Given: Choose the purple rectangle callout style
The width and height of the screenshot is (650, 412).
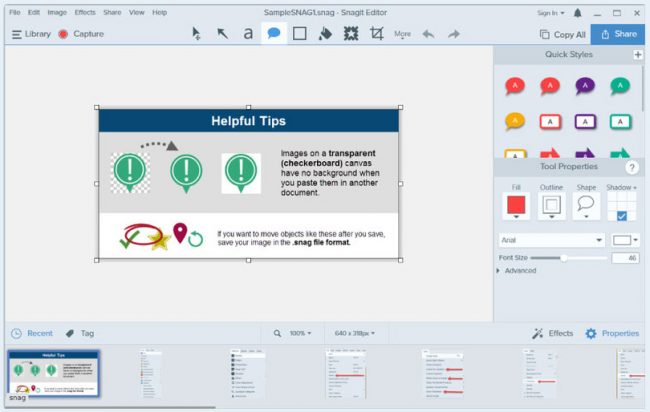Looking at the screenshot, I should click(x=585, y=122).
